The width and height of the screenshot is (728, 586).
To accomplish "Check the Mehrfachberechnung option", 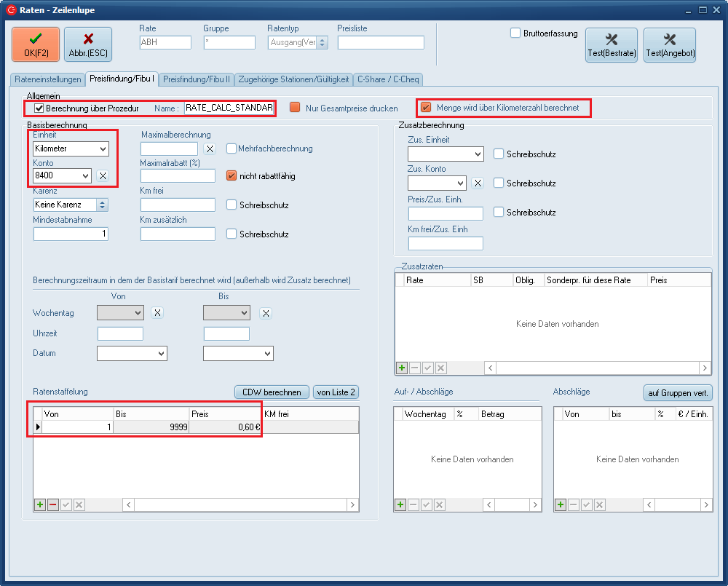I will click(232, 149).
